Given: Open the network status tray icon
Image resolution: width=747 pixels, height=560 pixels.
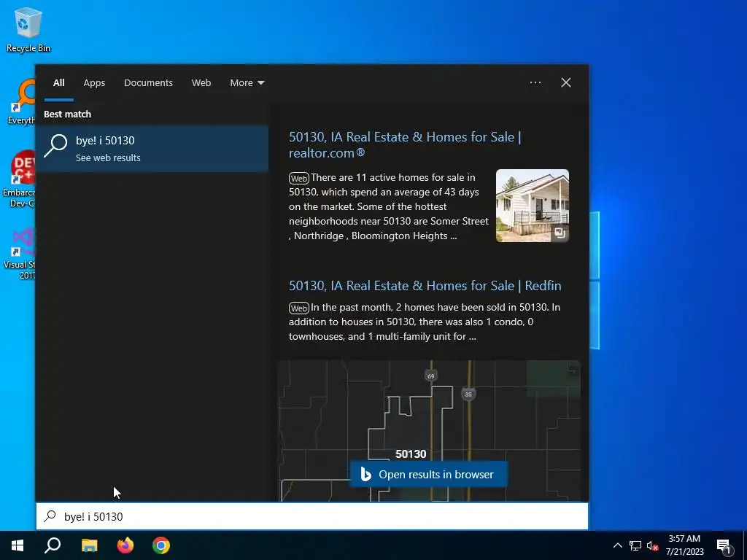Looking at the screenshot, I should click(x=635, y=545).
